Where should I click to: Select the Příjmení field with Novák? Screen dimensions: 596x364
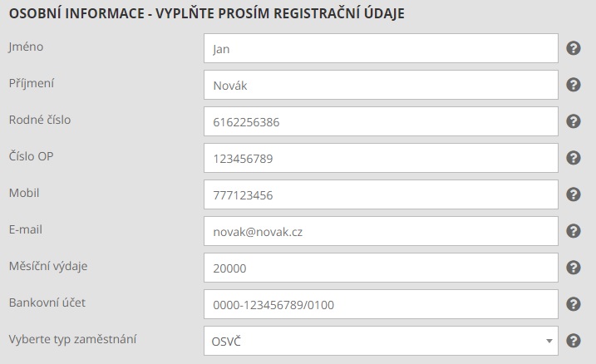(x=381, y=85)
